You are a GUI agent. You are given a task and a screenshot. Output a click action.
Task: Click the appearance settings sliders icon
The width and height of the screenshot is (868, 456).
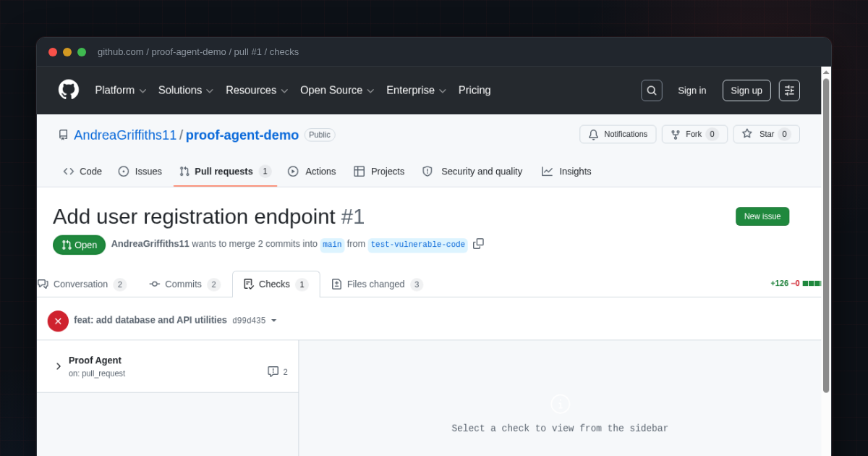[789, 90]
